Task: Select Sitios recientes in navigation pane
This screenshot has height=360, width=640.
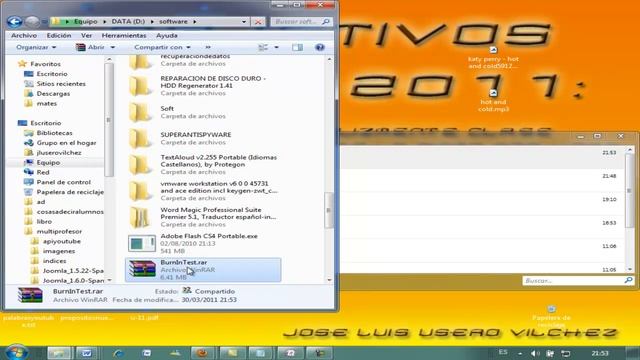Action: [61, 84]
